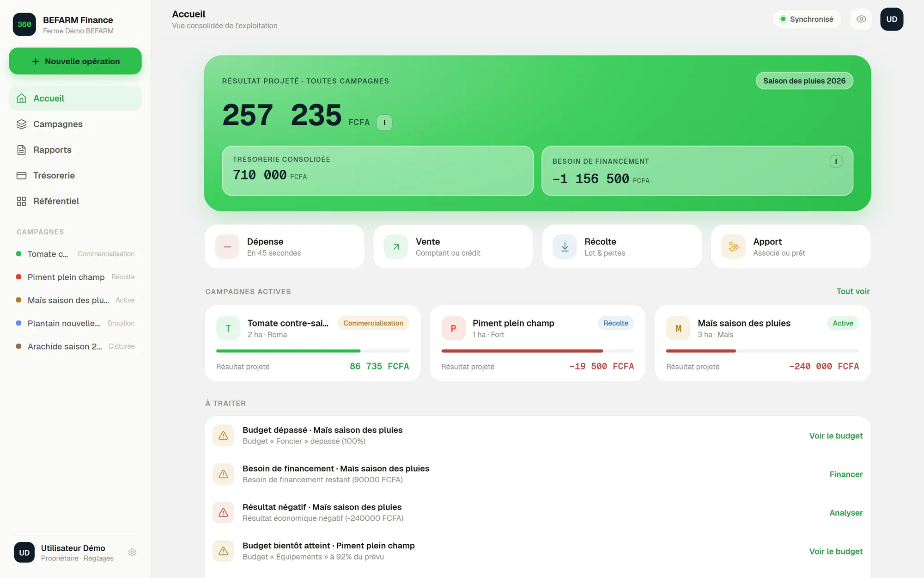Click info icon beside 257 235 FCFA
Screen dimensions: 924x578
click(384, 123)
